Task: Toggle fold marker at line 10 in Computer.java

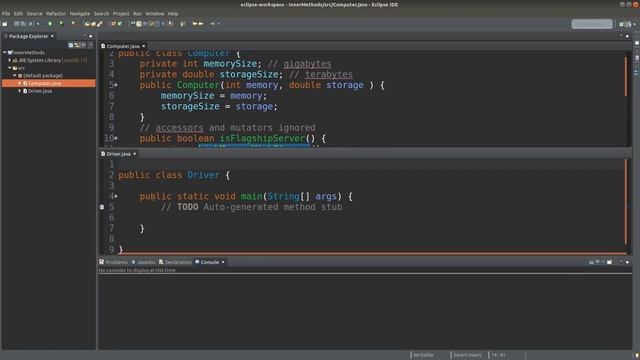Action: point(116,138)
